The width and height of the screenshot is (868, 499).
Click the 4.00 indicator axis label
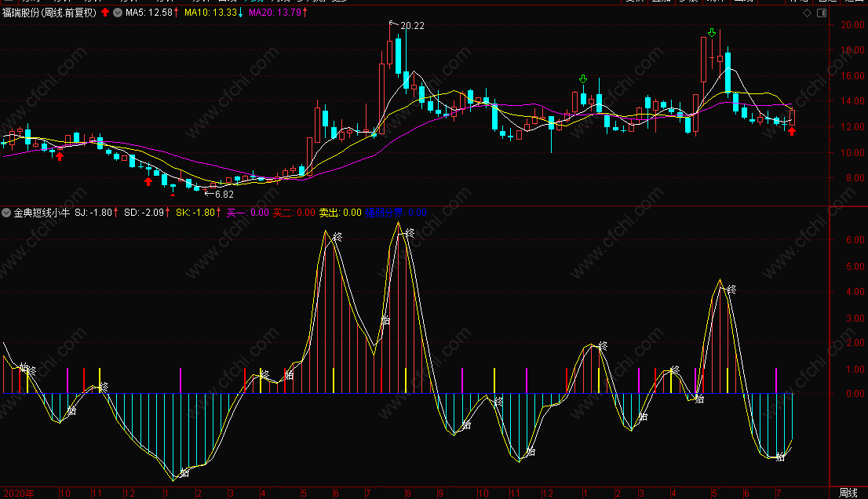[855, 292]
